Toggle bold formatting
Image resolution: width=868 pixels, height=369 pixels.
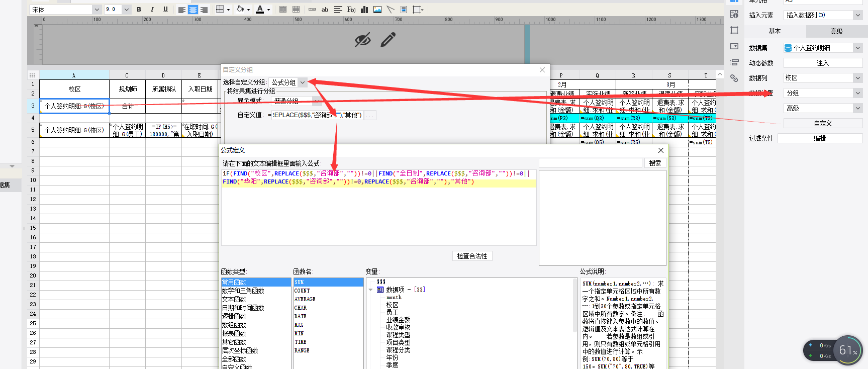click(139, 10)
